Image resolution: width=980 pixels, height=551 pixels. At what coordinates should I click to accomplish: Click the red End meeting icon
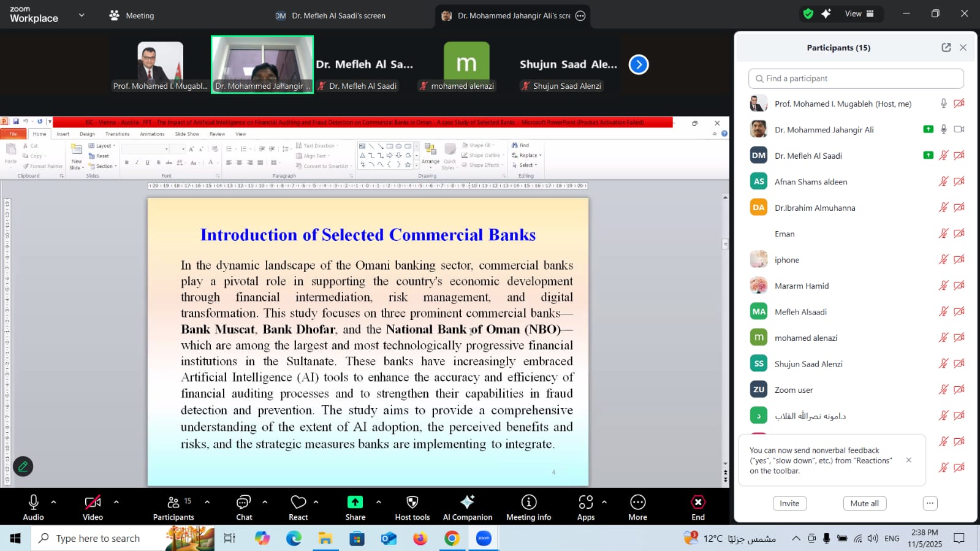point(697,503)
